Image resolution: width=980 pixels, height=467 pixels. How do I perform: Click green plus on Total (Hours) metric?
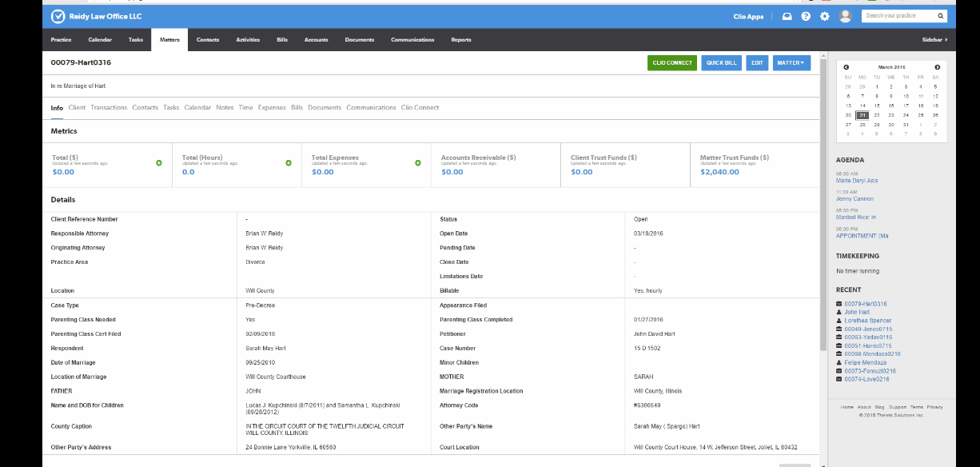[288, 162]
